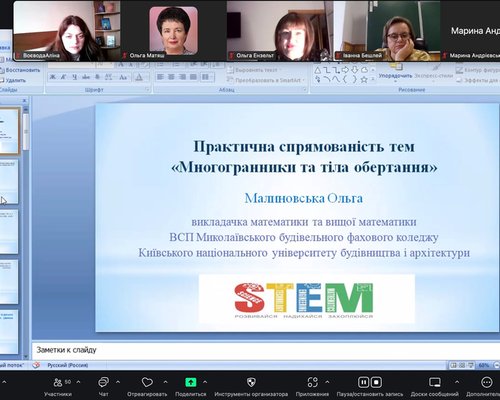This screenshot has width=500, height=400.
Task: Close the slide thumbnail pane
Action: pyautogui.click(x=24, y=101)
